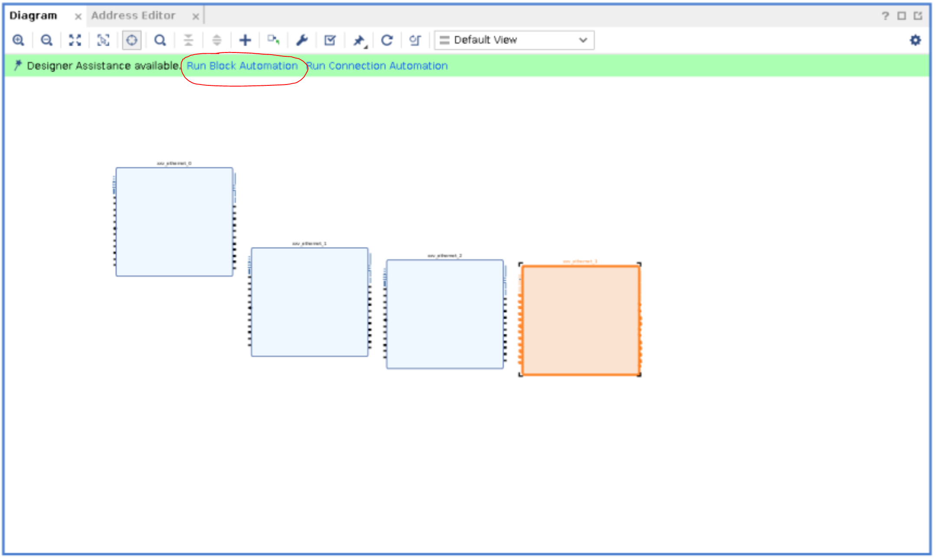The width and height of the screenshot is (936, 560).
Task: Click the Validate Design checkmark icon
Action: (330, 40)
